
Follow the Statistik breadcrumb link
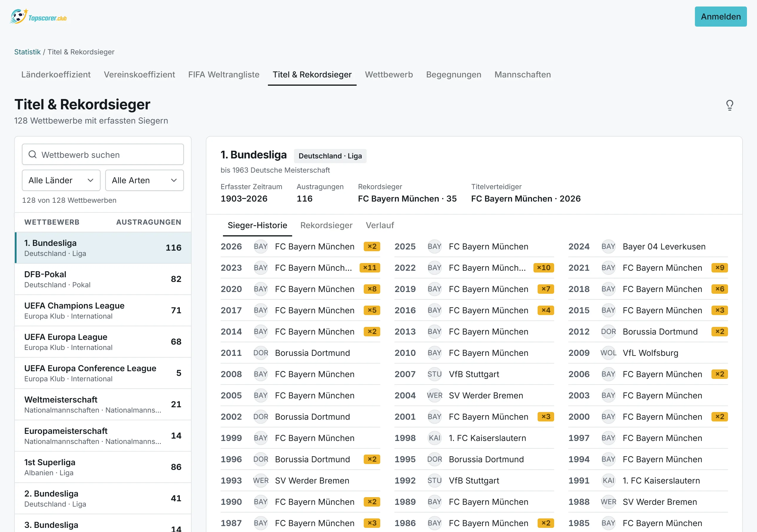pos(28,52)
